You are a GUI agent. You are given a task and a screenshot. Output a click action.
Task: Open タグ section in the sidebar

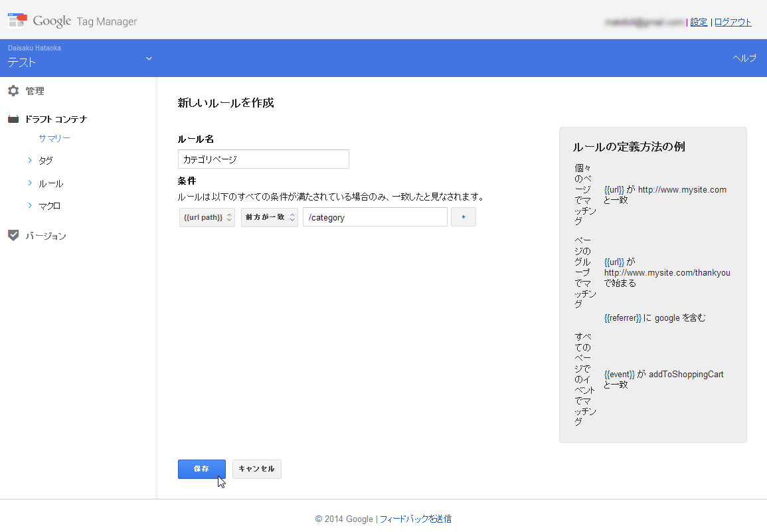click(x=46, y=161)
